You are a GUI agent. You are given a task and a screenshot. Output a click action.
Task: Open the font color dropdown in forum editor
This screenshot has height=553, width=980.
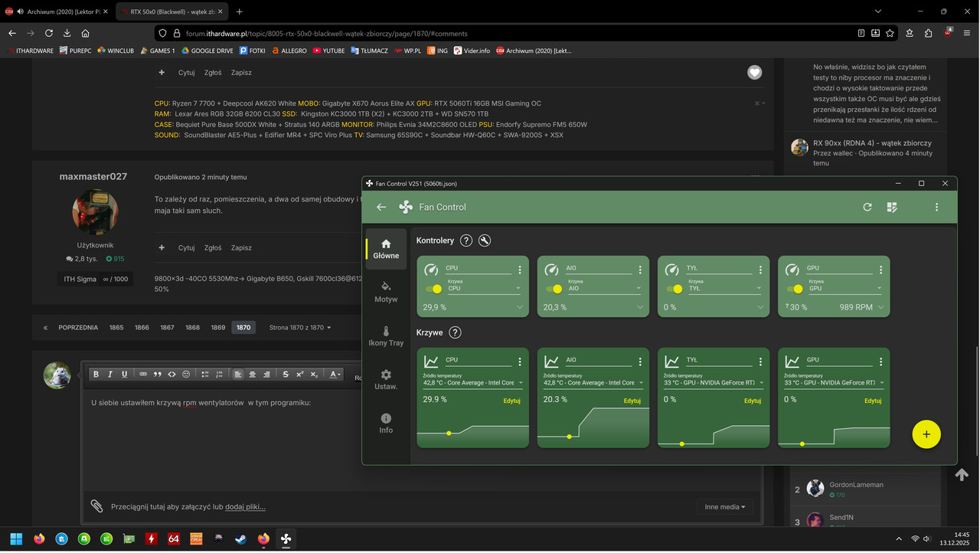pos(335,374)
